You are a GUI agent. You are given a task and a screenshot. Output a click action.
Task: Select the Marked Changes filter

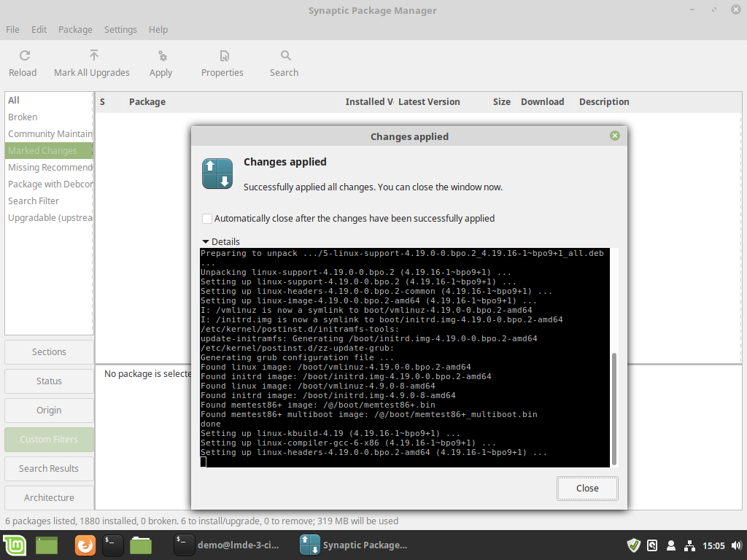pyautogui.click(x=49, y=150)
